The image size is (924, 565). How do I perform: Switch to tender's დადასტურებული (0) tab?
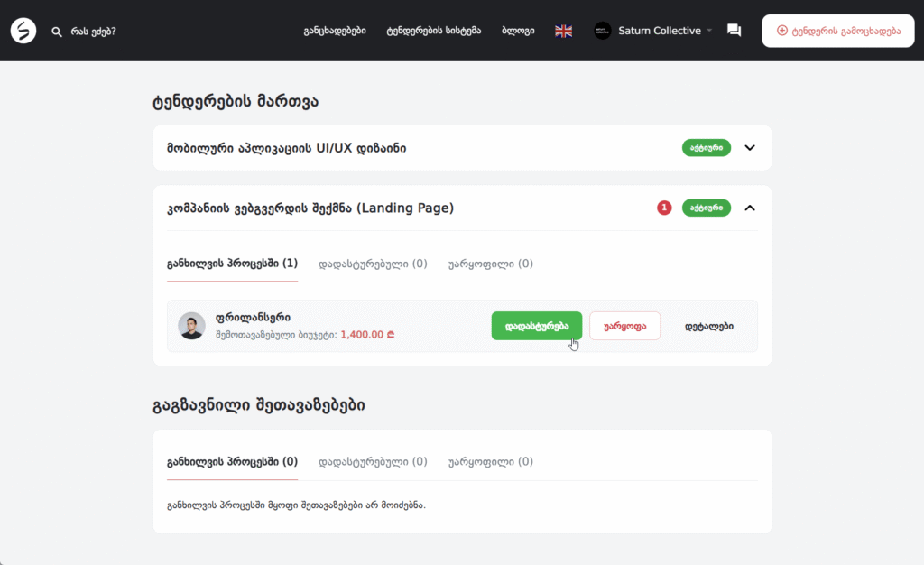click(373, 264)
